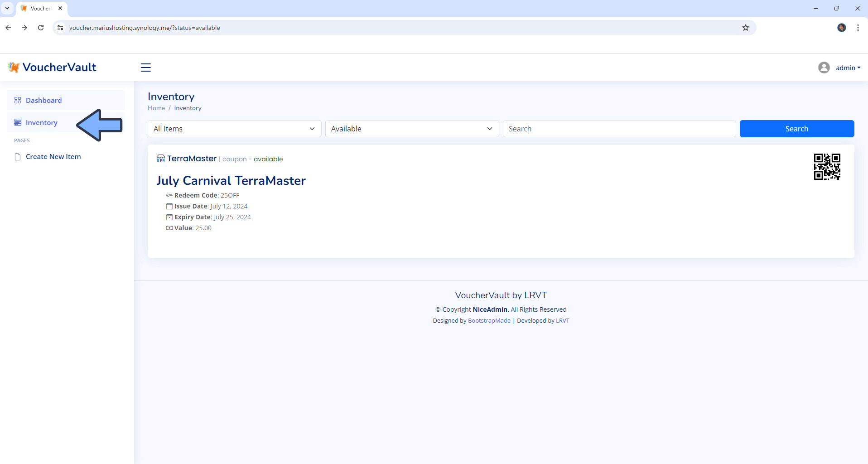Follow the Home breadcrumb link
Viewport: 868px width, 464px height.
156,108
